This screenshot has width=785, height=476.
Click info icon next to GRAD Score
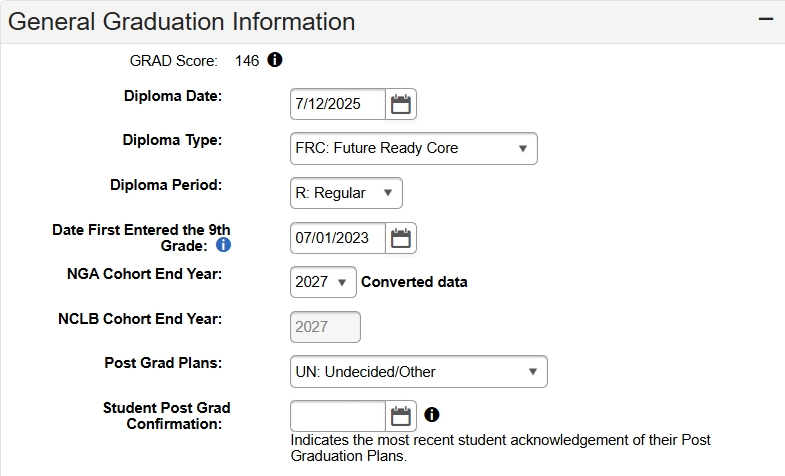pos(275,60)
